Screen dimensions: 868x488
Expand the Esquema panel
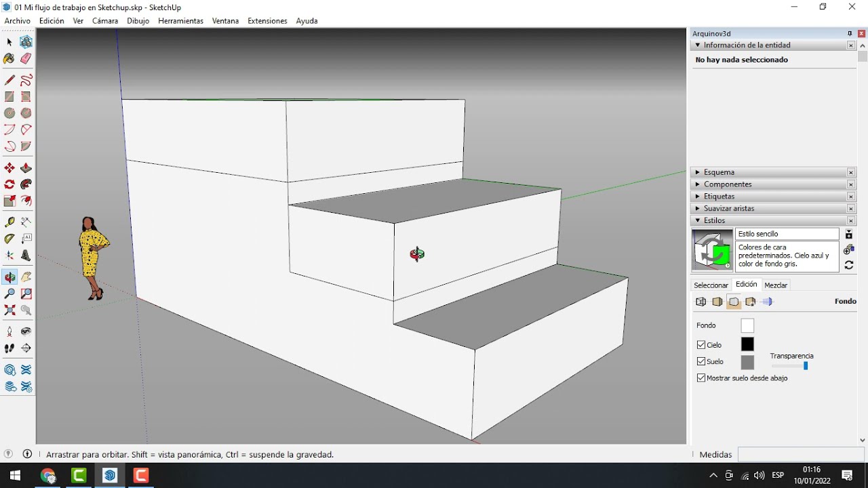(x=698, y=172)
